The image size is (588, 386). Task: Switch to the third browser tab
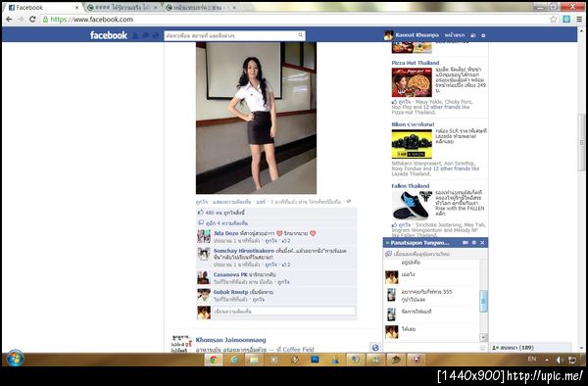[x=201, y=8]
